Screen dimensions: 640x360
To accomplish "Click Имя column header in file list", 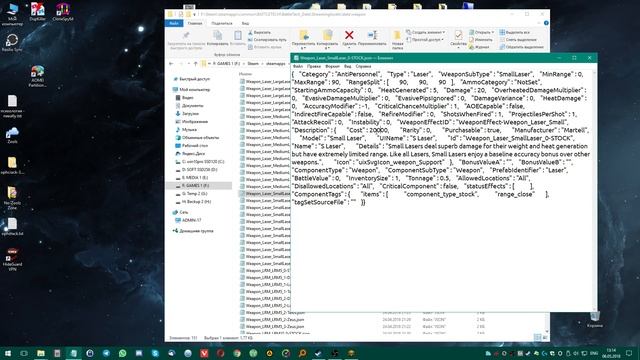I will pos(245,74).
